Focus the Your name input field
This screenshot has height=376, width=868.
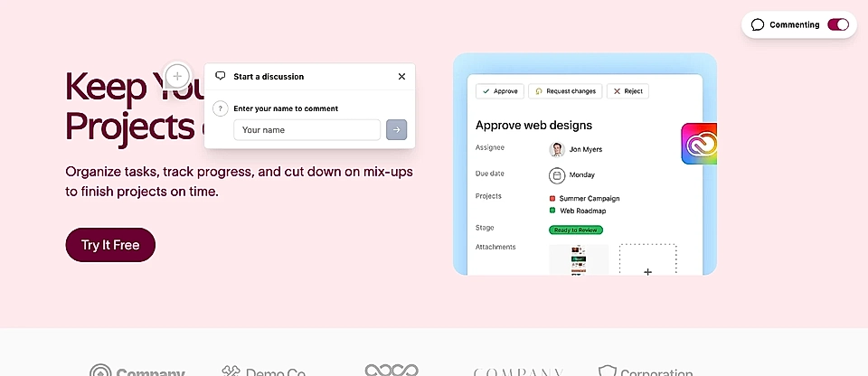pos(307,129)
